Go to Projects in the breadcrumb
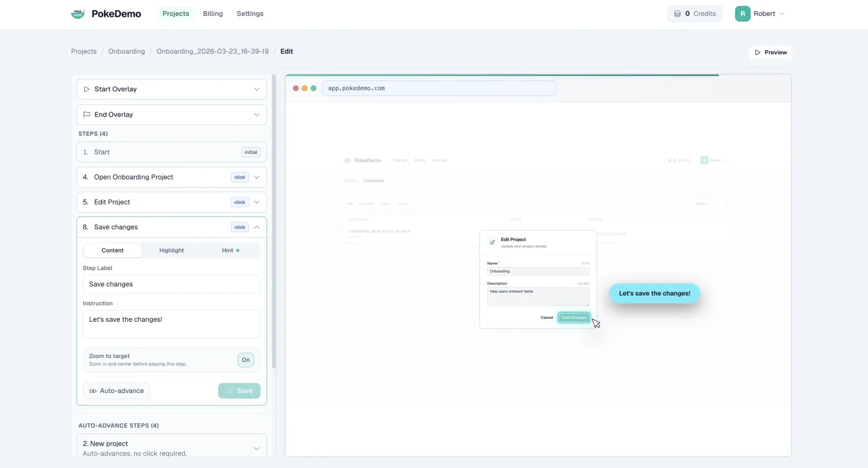 pyautogui.click(x=84, y=51)
